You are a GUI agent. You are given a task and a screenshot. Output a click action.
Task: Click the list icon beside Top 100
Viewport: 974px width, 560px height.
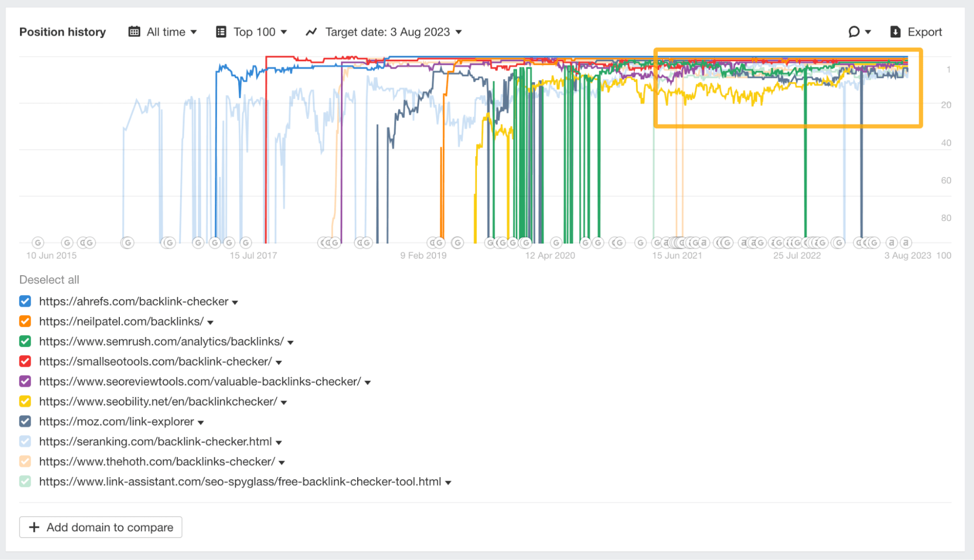pos(221,31)
